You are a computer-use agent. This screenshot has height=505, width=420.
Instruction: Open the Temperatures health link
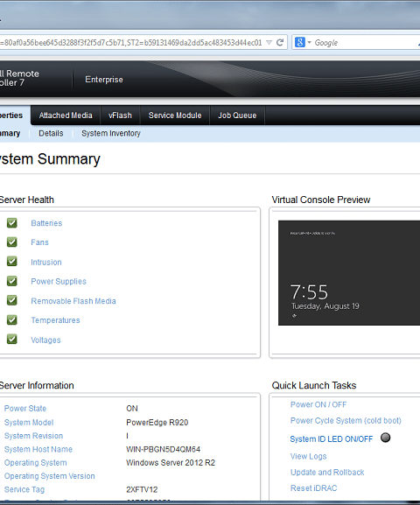point(55,320)
